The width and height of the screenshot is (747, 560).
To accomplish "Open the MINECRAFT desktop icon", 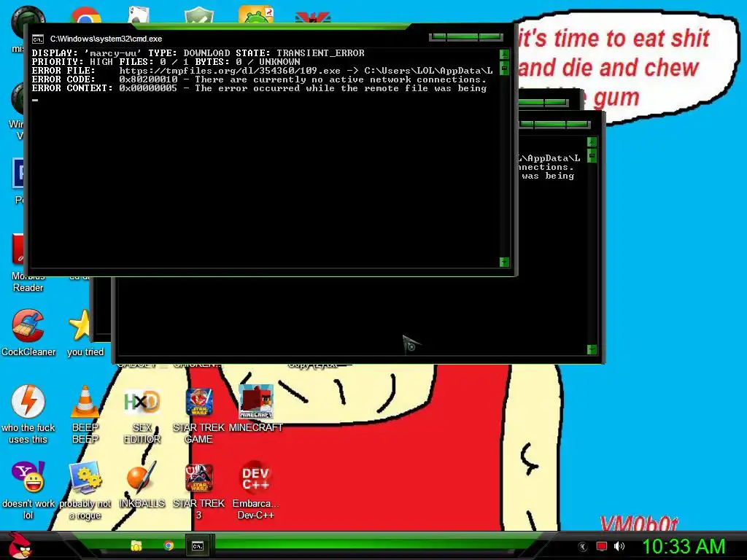I will pyautogui.click(x=256, y=402).
